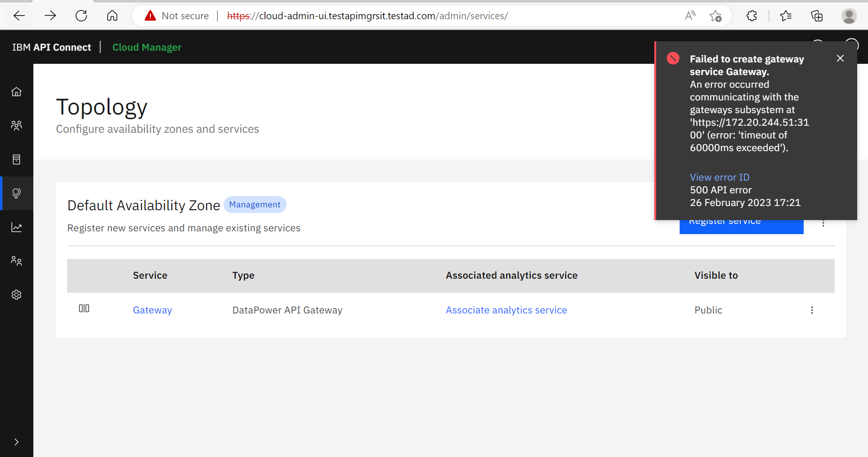This screenshot has height=457, width=868.
Task: Open the Gateway row actions kebab menu
Action: click(812, 310)
